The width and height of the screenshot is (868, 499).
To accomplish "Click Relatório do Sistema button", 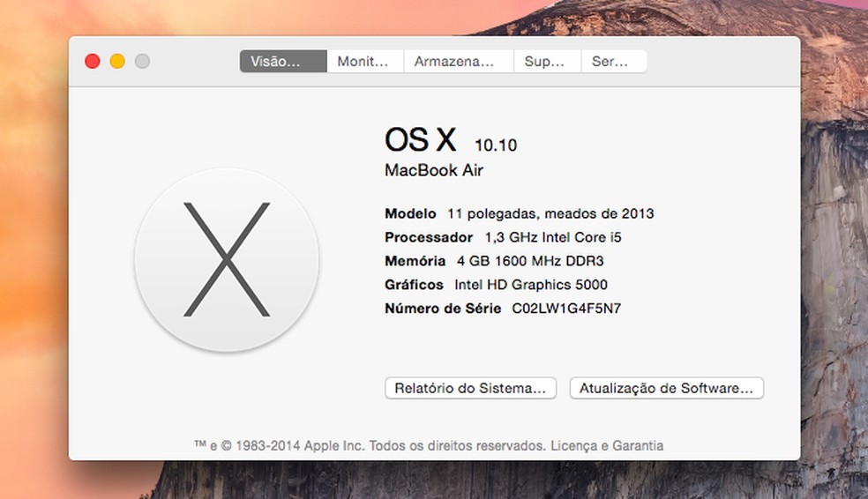I will (x=470, y=388).
